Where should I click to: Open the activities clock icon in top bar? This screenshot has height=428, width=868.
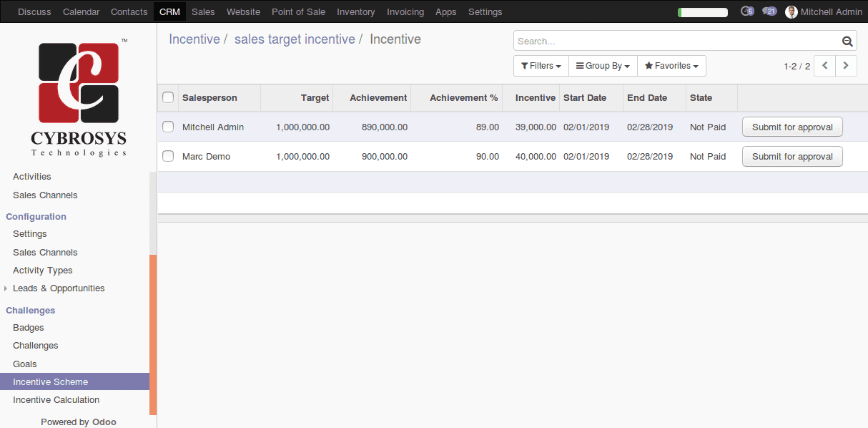tap(747, 11)
